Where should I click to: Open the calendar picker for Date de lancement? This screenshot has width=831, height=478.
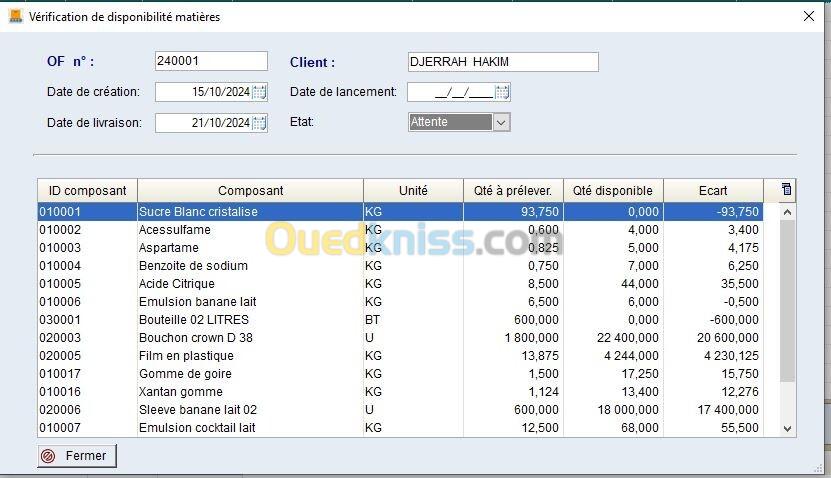(502, 92)
